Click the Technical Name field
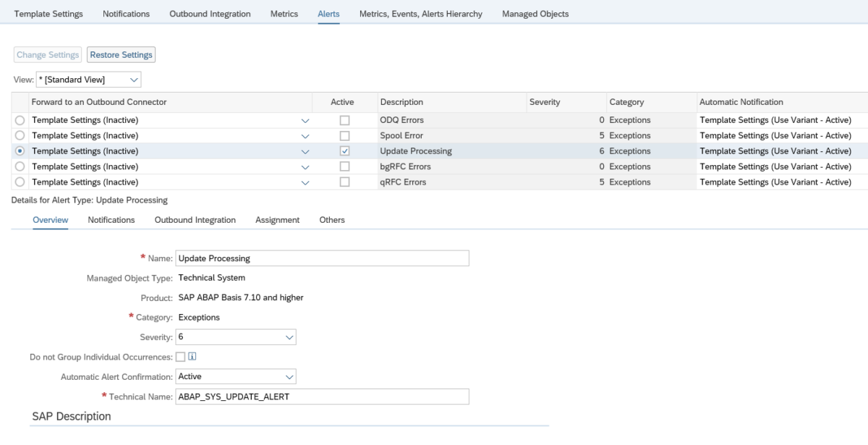This screenshot has height=445, width=868. point(322,397)
